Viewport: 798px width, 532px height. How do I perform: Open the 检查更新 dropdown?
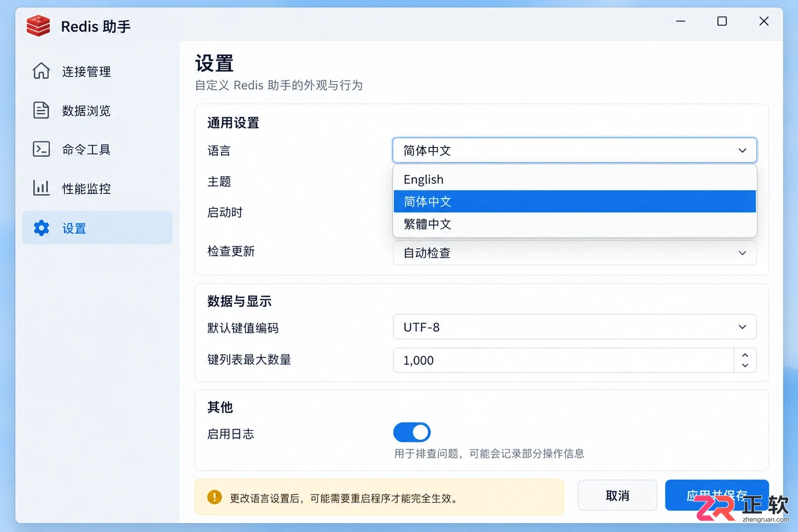click(x=575, y=253)
